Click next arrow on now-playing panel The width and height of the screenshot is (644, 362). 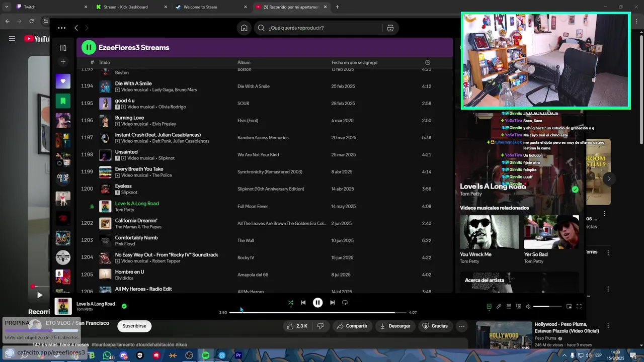click(609, 178)
